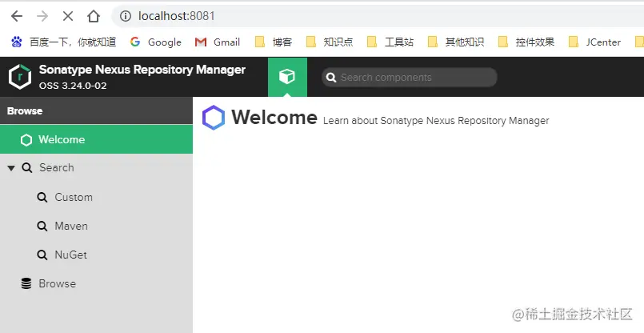
Task: Stop page loading with the X button
Action: (x=68, y=16)
